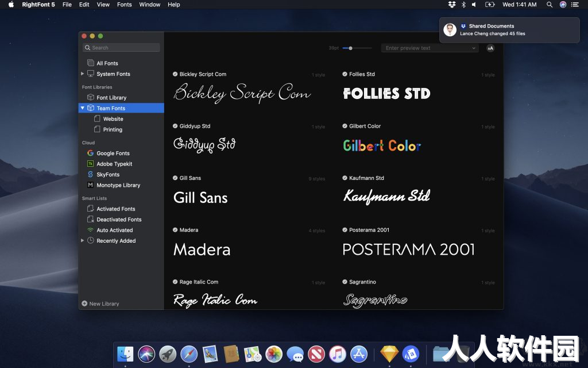Open the Printing list icon
Viewport: 588px width, 368px height.
point(97,129)
